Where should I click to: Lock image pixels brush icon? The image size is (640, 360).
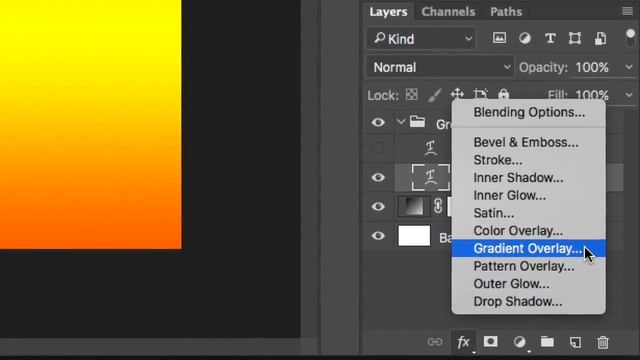click(x=434, y=95)
